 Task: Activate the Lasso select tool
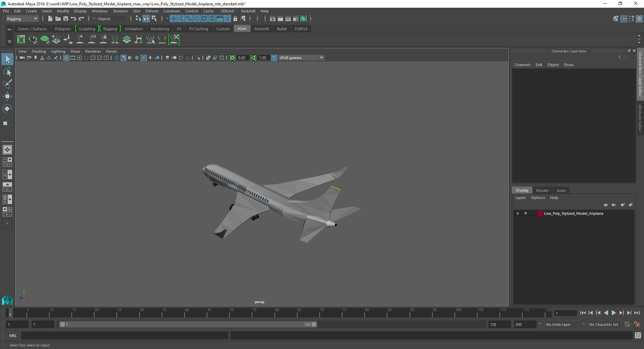(7, 72)
